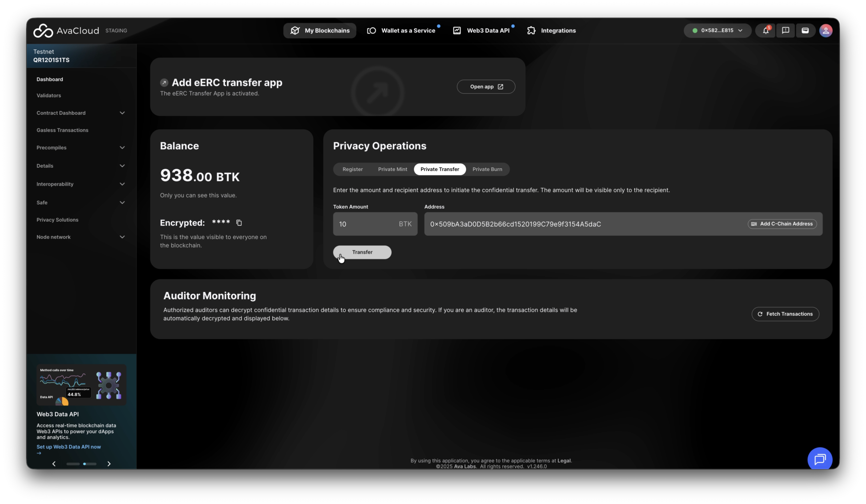Expand the Contract Dashboard section

[80, 113]
